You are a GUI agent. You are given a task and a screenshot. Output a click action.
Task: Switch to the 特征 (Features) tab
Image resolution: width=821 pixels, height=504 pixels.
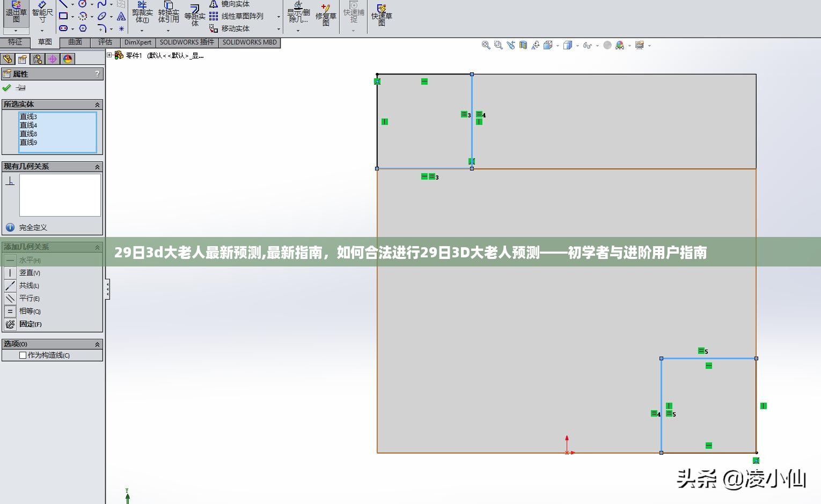click(x=15, y=42)
